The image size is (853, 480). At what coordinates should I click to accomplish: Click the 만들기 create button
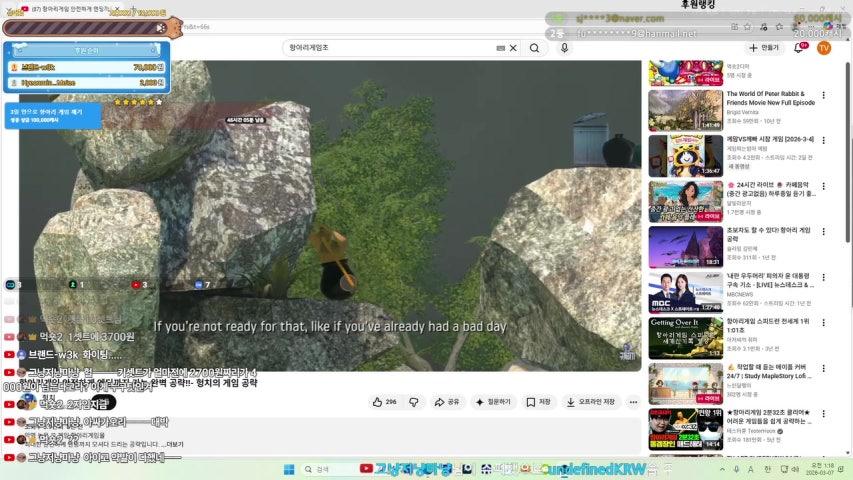[764, 48]
